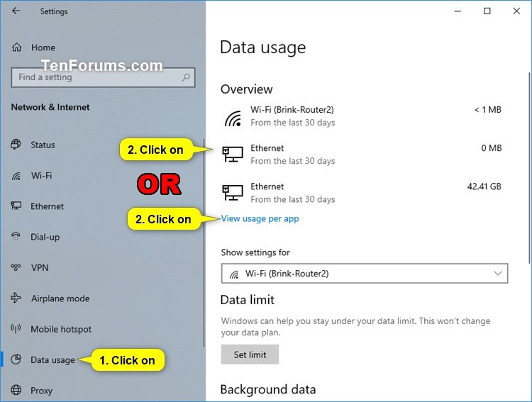Click the Data usage pie icon
The image size is (532, 402).
16,359
